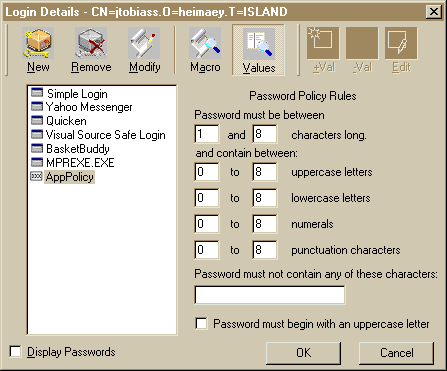Click the icon beside BasketBuddy
Screen dimensions: 447x371
pos(37,148)
